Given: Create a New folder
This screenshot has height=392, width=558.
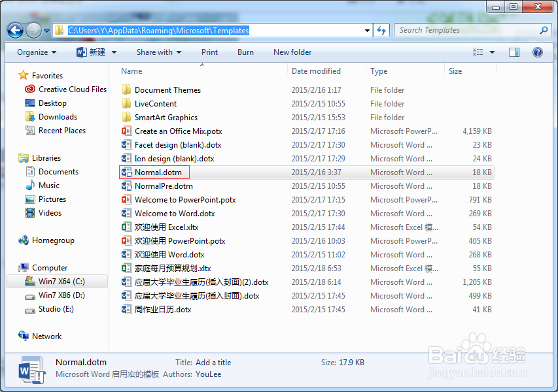Looking at the screenshot, I should [x=292, y=52].
